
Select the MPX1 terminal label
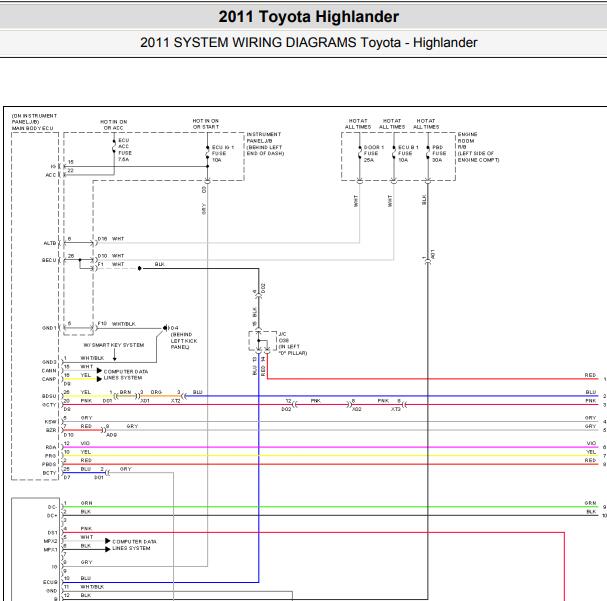point(50,550)
